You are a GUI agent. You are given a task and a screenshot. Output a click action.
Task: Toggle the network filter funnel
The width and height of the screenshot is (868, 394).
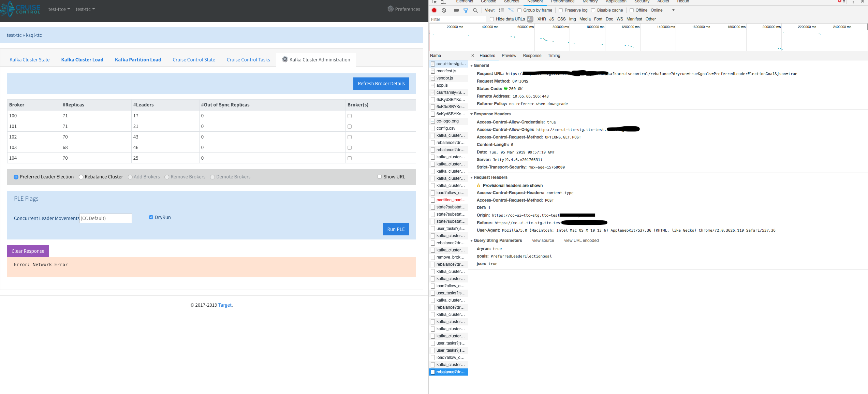[x=466, y=10]
